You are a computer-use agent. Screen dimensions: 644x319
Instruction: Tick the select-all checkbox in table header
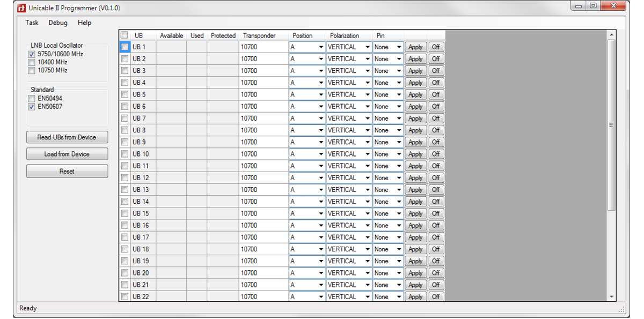pyautogui.click(x=124, y=35)
